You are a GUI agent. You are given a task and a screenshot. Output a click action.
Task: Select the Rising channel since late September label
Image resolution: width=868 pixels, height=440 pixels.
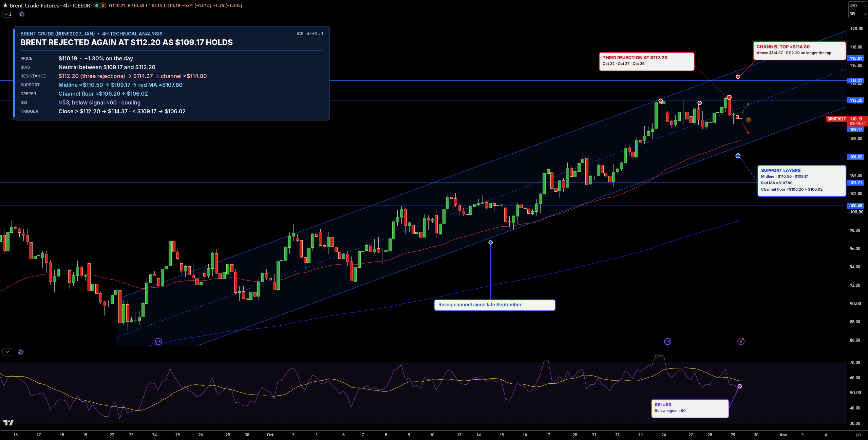tap(494, 305)
